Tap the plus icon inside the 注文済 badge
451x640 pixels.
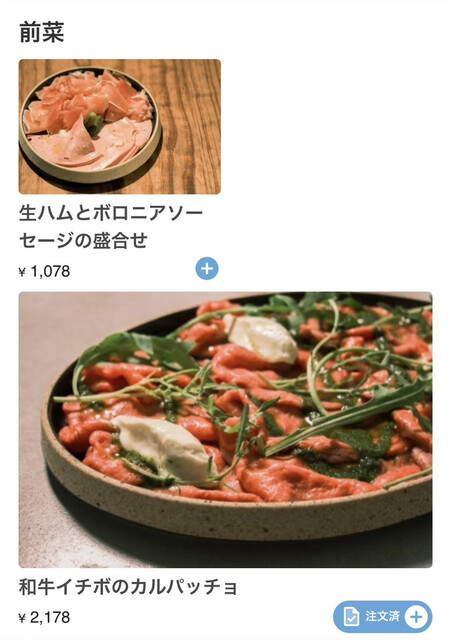pos(416,616)
